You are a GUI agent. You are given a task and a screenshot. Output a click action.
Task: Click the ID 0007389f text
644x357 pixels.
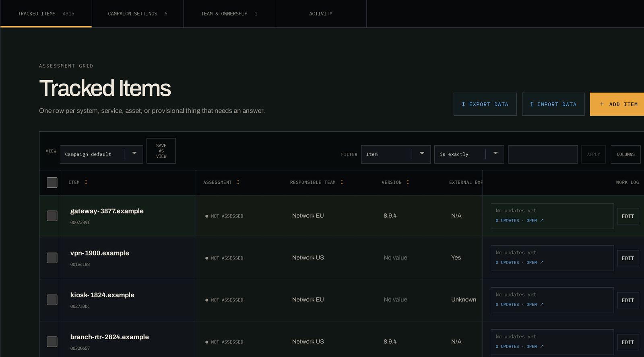(x=80, y=222)
